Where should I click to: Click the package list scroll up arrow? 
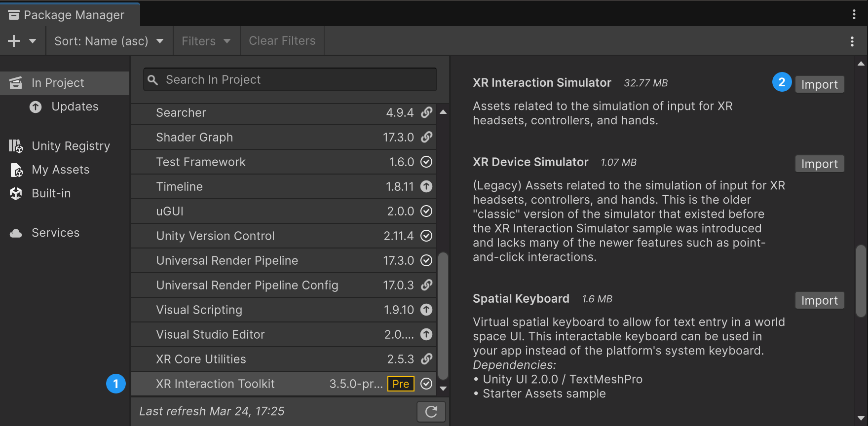[443, 112]
